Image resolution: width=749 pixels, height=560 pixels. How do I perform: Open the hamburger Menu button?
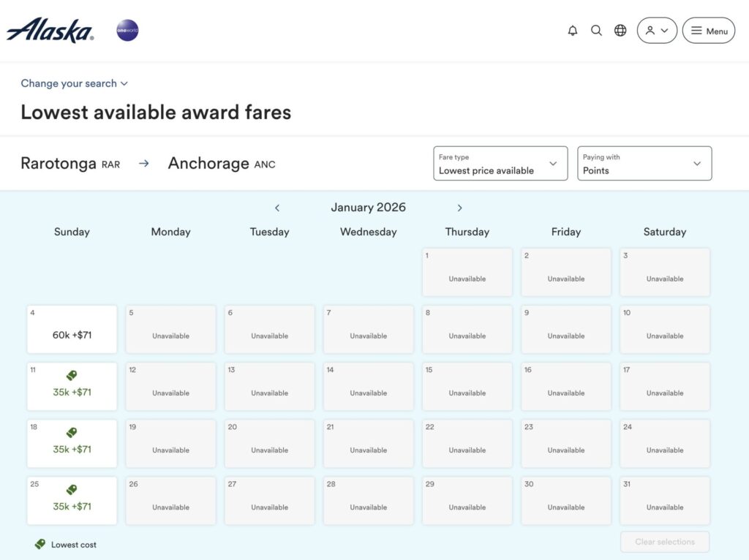click(x=708, y=31)
